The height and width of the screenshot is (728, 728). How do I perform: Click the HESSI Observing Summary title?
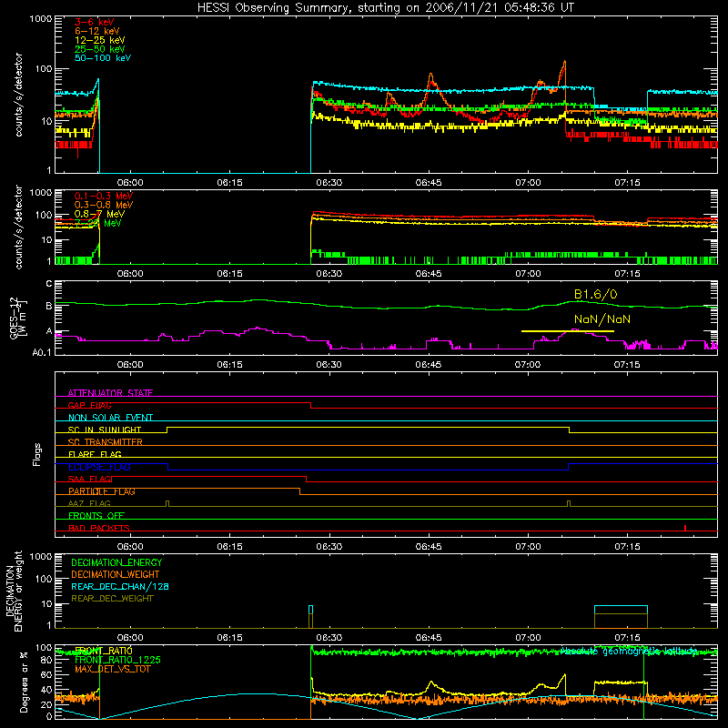point(385,7)
